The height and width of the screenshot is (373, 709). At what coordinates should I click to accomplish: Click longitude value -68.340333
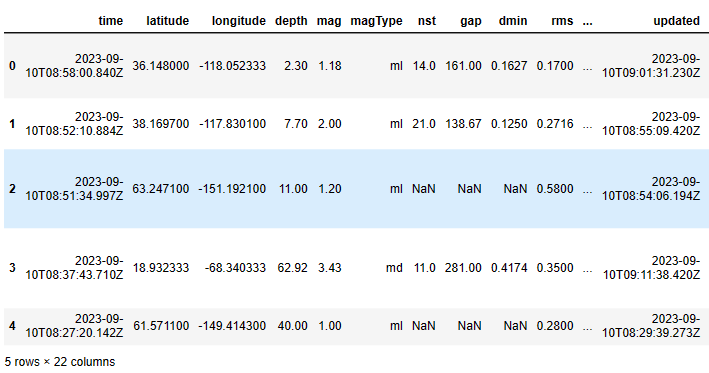[x=235, y=268]
